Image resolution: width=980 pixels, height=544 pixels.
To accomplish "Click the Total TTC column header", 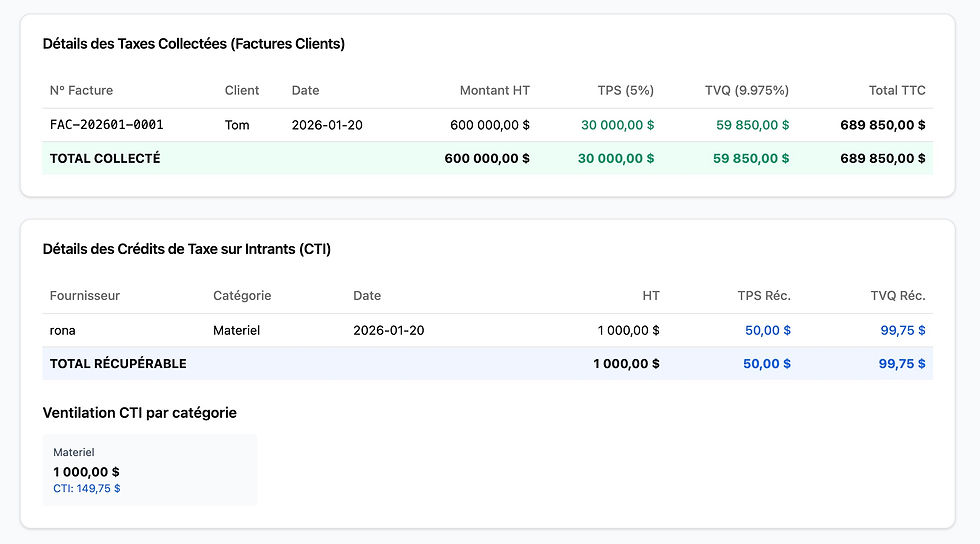I will click(x=896, y=90).
